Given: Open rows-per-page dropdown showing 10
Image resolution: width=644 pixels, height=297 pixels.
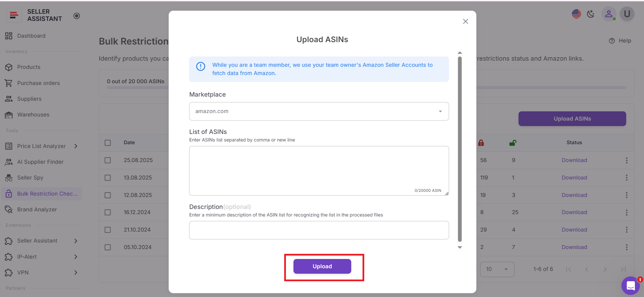Looking at the screenshot, I should (x=497, y=269).
